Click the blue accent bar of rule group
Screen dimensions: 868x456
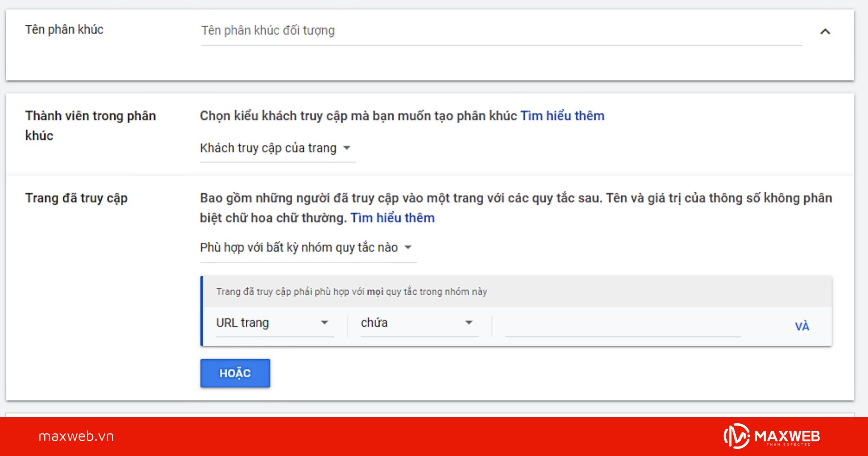[x=202, y=310]
